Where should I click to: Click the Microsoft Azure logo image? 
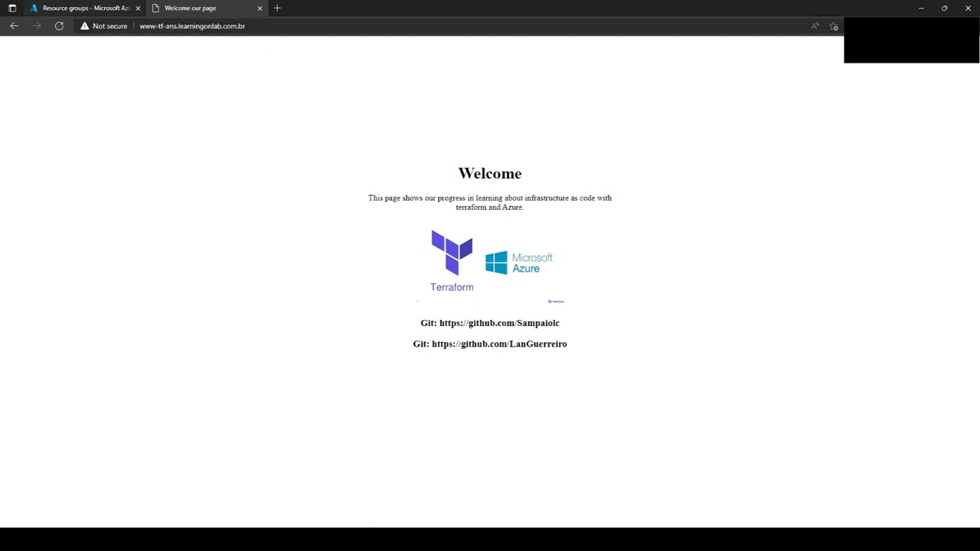pyautogui.click(x=519, y=262)
